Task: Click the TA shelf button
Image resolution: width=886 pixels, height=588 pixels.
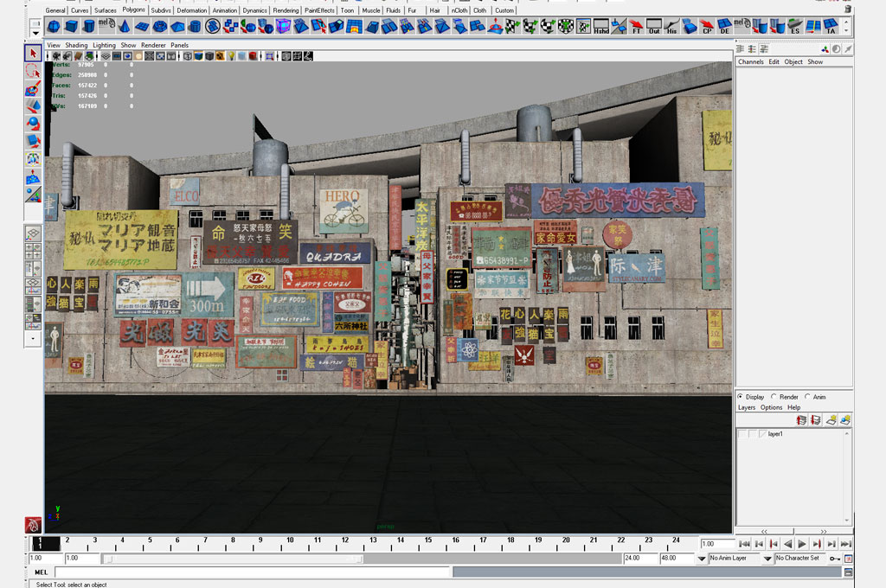Action: [830, 26]
